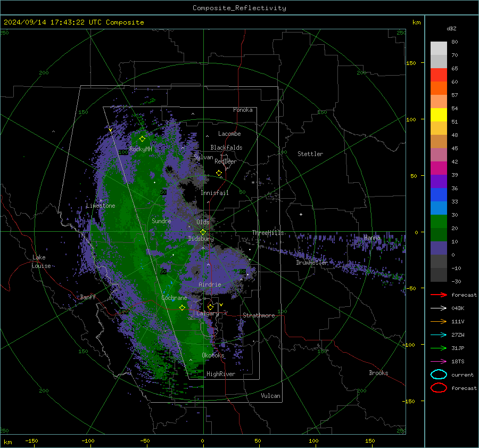The width and height of the screenshot is (479, 448).
Task: Click the purple 10 dBZ color swatch
Action: [439, 248]
